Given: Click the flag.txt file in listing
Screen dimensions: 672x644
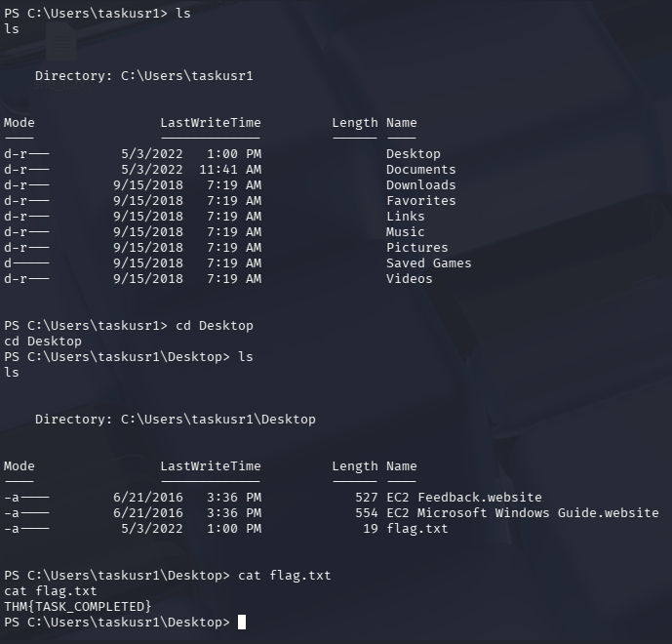Looking at the screenshot, I should (x=416, y=529).
